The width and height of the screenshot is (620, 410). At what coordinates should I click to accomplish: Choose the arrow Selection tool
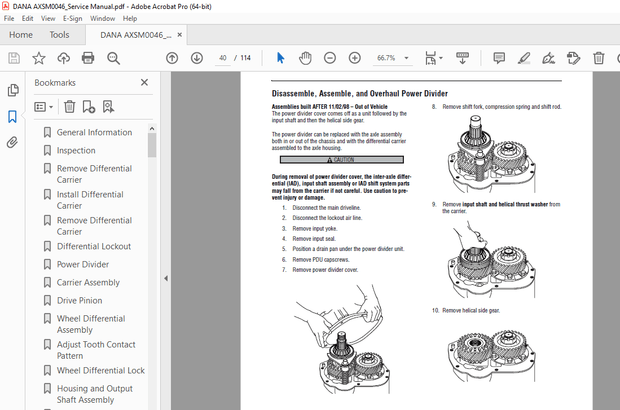[280, 58]
